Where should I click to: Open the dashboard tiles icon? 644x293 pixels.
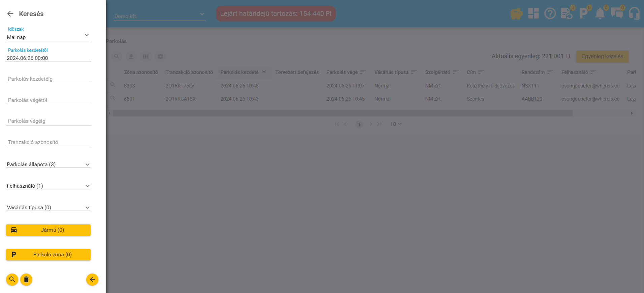(533, 14)
